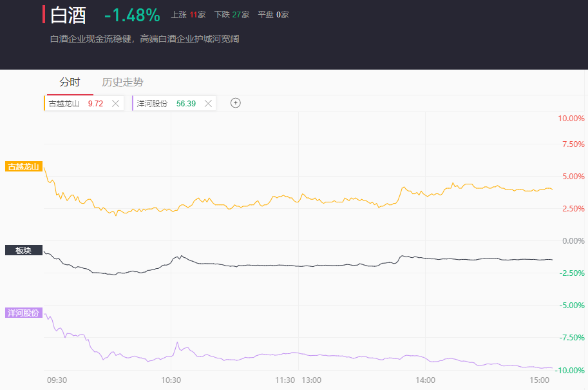
Task: Click the 09:30 time axis marker
Action: coord(57,380)
